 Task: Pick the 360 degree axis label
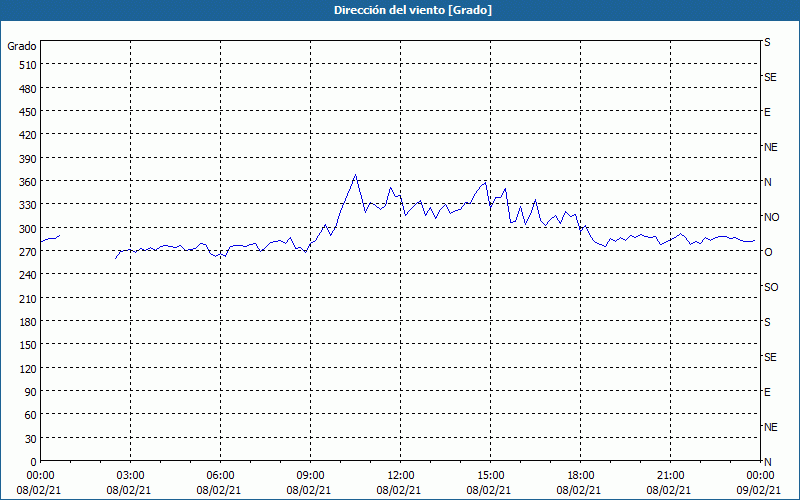tap(28, 182)
